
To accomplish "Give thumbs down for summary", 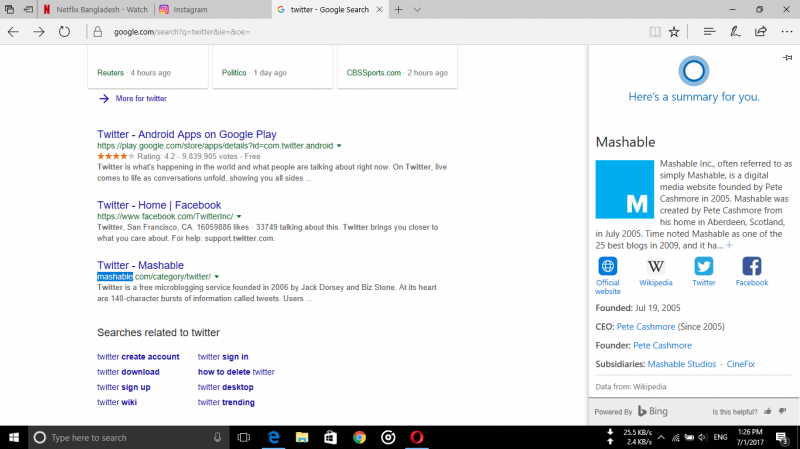I will [782, 411].
